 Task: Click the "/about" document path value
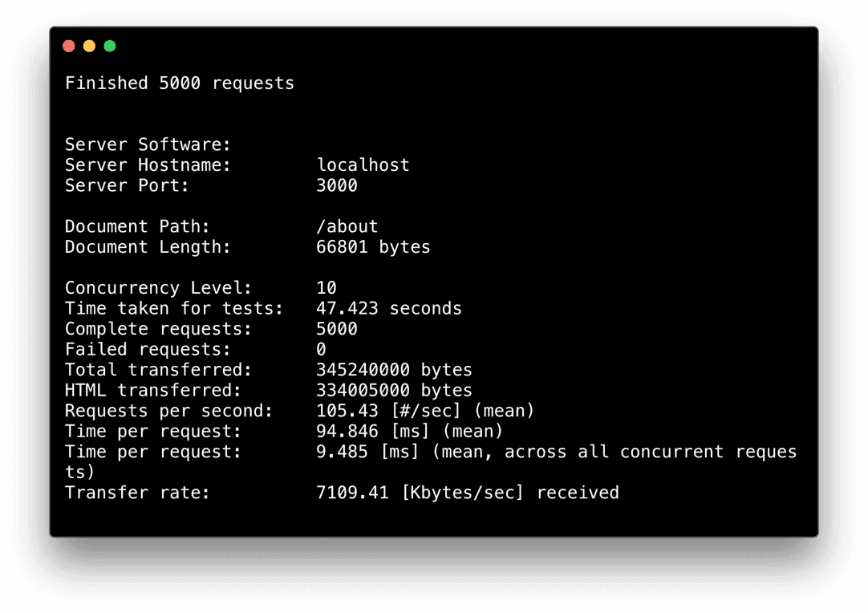click(x=347, y=226)
